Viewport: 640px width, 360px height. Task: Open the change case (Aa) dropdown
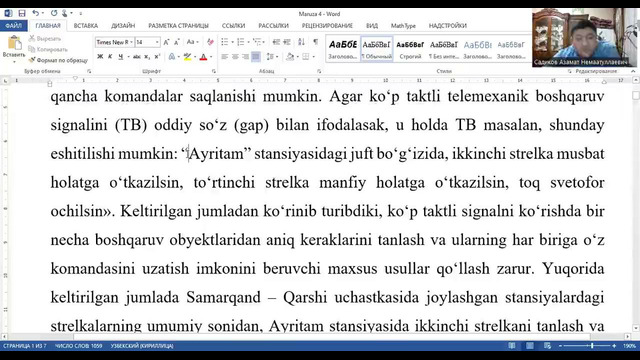192,42
